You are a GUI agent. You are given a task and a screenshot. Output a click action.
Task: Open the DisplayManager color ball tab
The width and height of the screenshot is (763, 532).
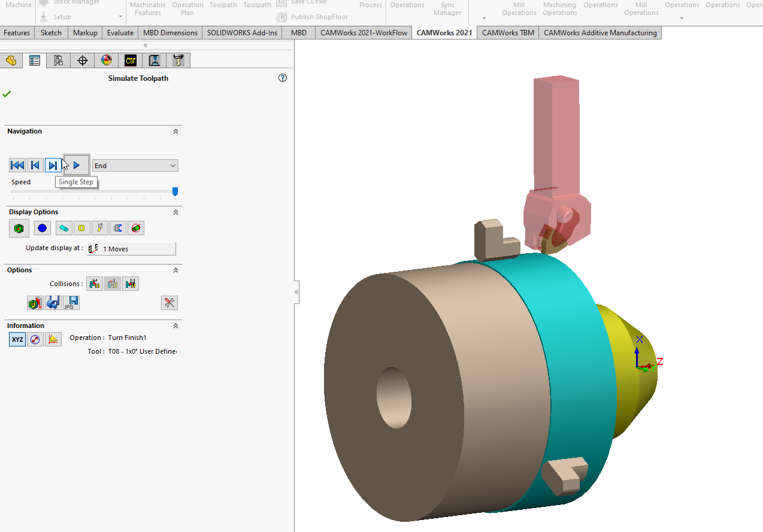pos(107,60)
